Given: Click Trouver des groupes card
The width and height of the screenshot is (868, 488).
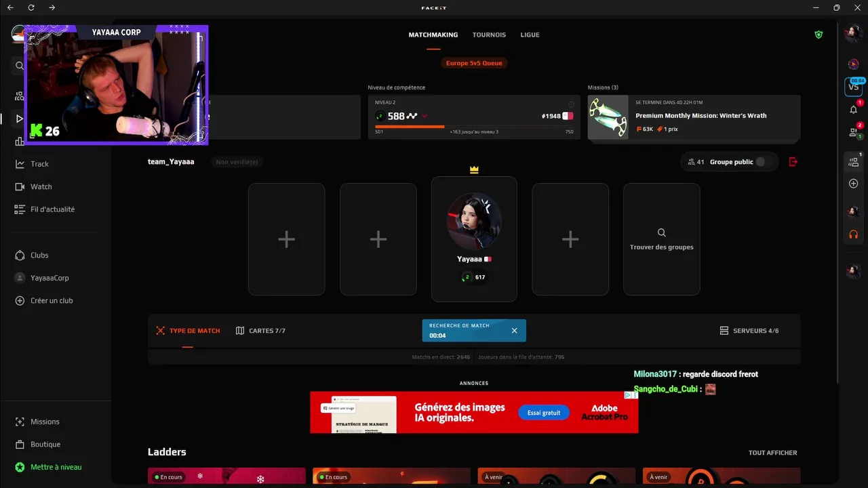Looking at the screenshot, I should [x=662, y=239].
